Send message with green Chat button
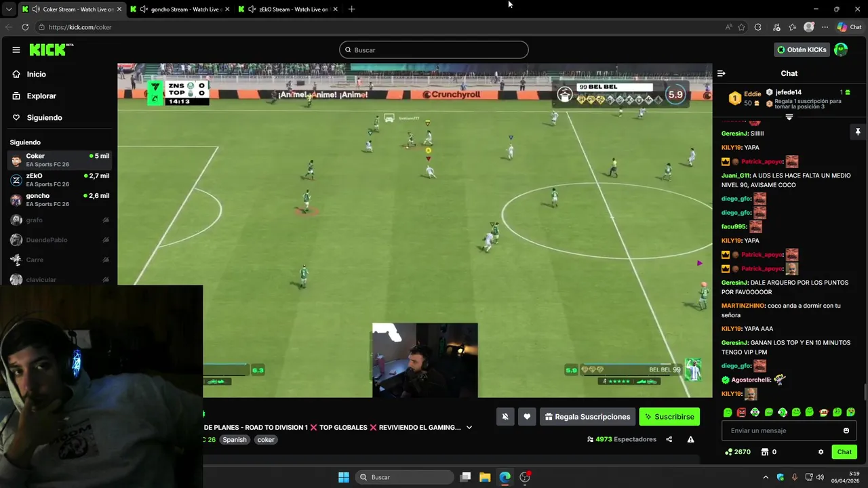The height and width of the screenshot is (488, 868). (844, 451)
